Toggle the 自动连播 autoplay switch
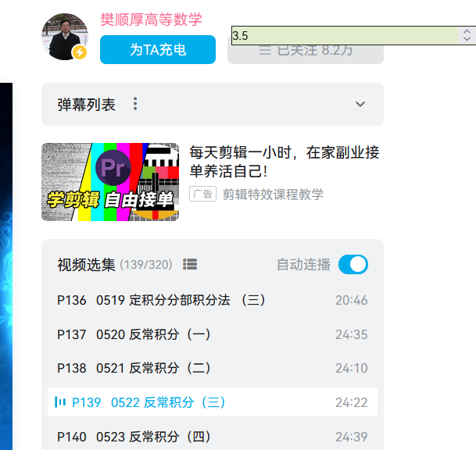The image size is (476, 450). [353, 264]
